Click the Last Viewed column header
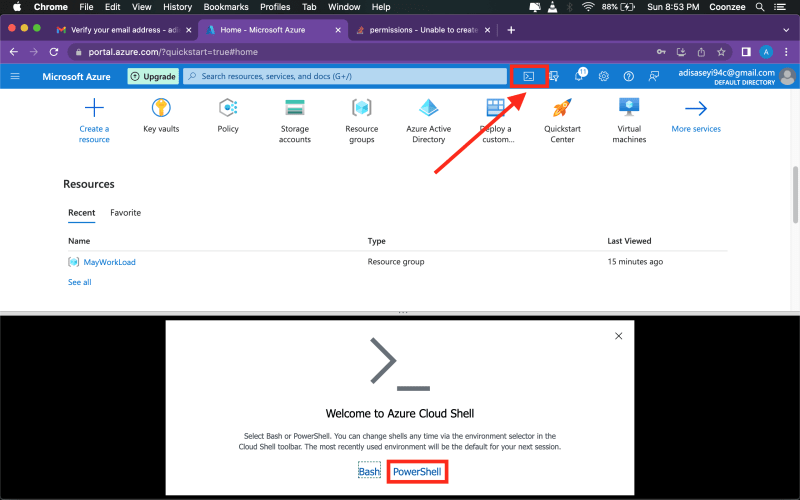This screenshot has width=800, height=500. (629, 241)
